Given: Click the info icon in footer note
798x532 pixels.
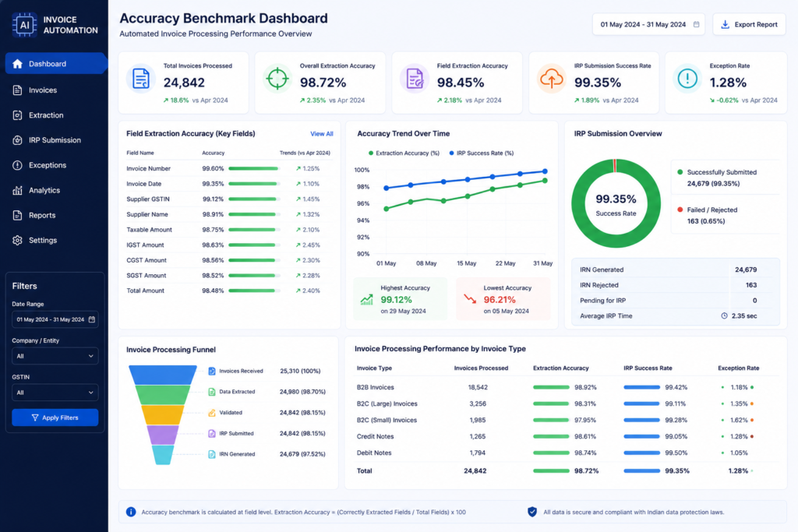Looking at the screenshot, I should tap(131, 512).
